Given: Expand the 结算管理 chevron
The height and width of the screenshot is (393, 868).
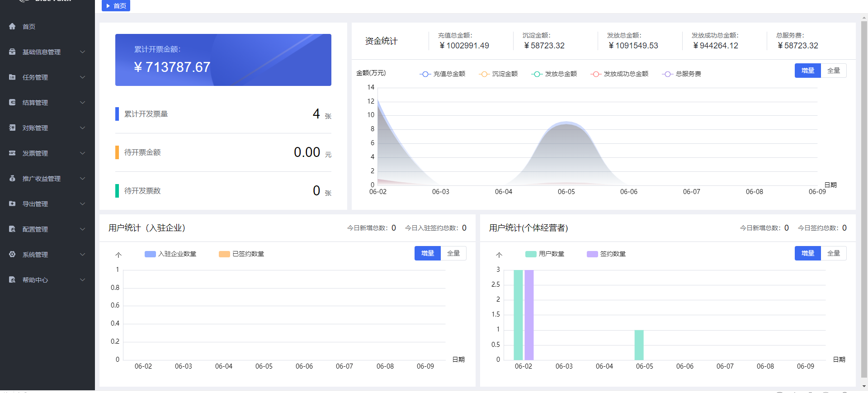Looking at the screenshot, I should (83, 102).
